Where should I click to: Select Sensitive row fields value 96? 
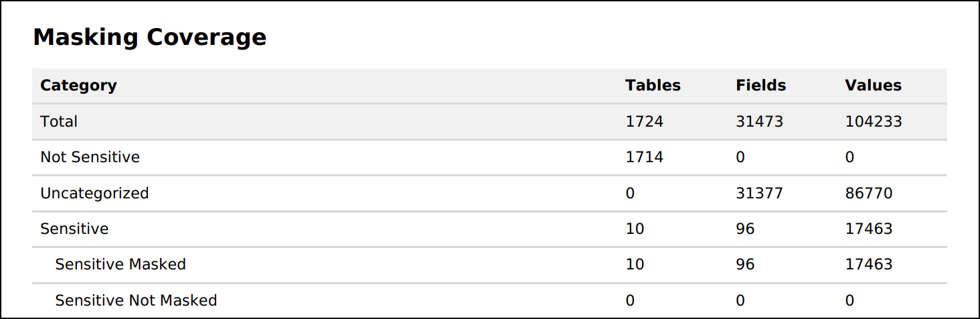(x=745, y=229)
